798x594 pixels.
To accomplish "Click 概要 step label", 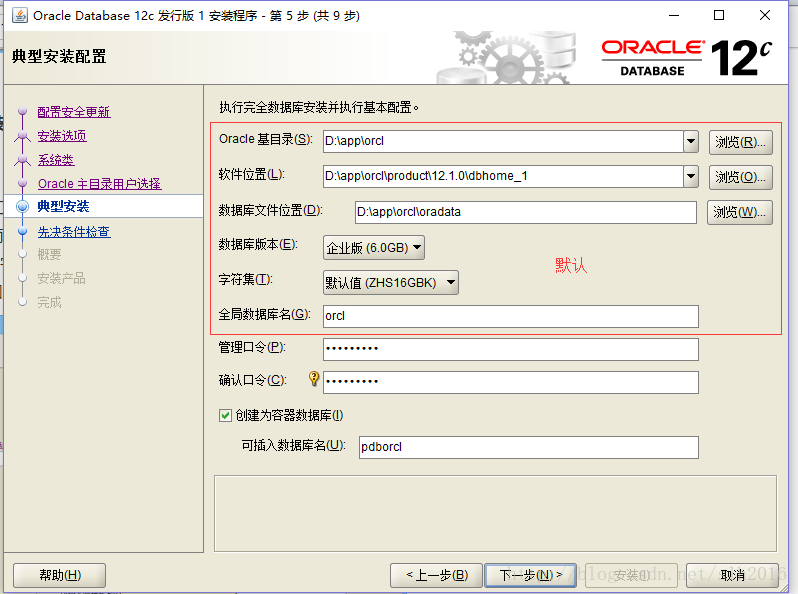I will (49, 254).
